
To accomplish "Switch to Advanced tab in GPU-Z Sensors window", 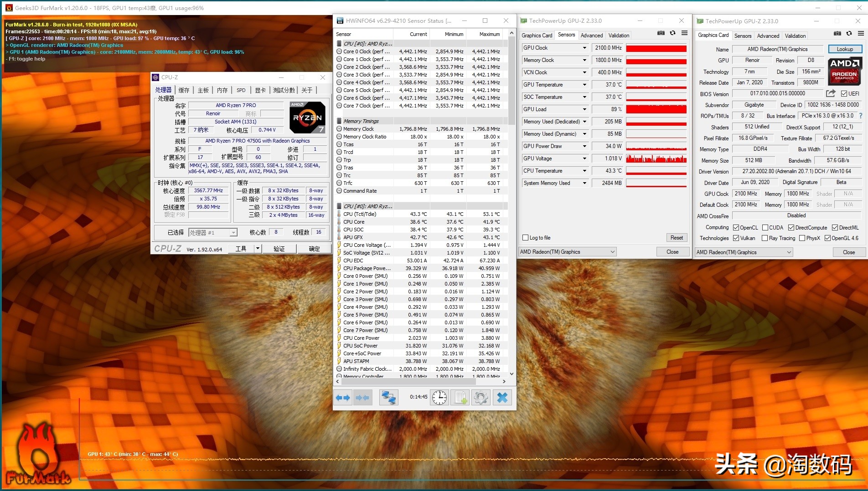I will click(591, 36).
